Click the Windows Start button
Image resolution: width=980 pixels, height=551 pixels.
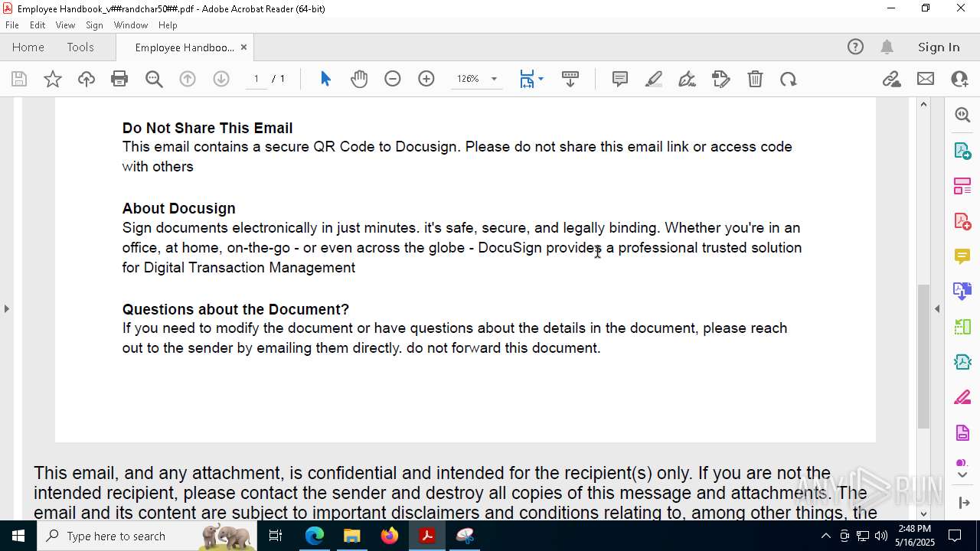coord(18,536)
